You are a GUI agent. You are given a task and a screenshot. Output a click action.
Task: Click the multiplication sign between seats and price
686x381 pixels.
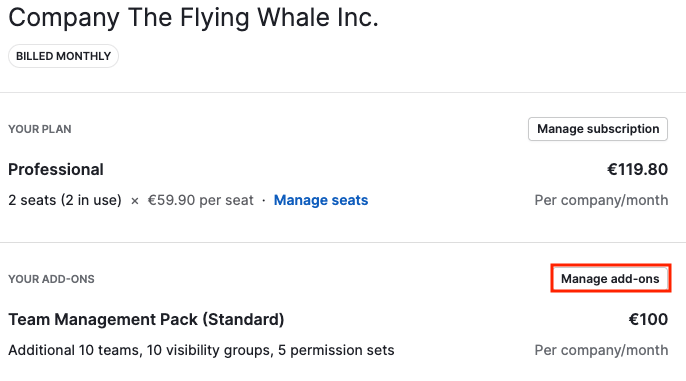(135, 201)
